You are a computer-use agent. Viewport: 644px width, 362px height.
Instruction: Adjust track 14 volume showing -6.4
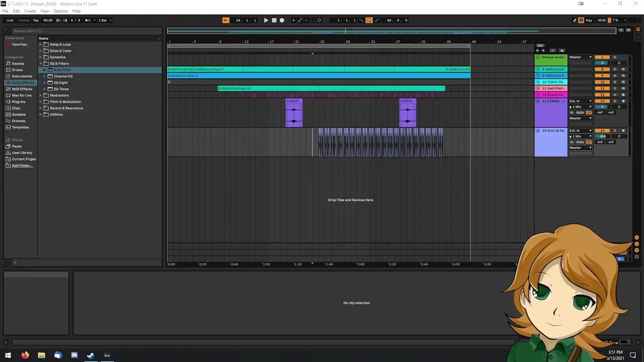click(602, 136)
